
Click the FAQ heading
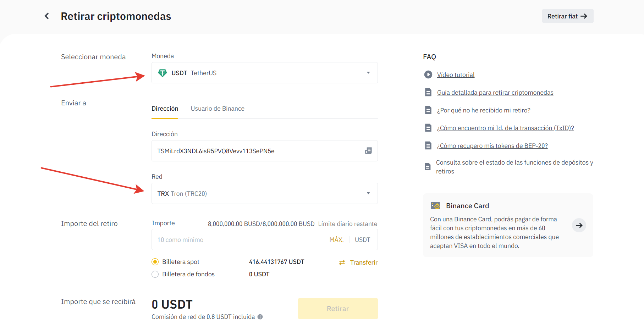click(x=429, y=57)
